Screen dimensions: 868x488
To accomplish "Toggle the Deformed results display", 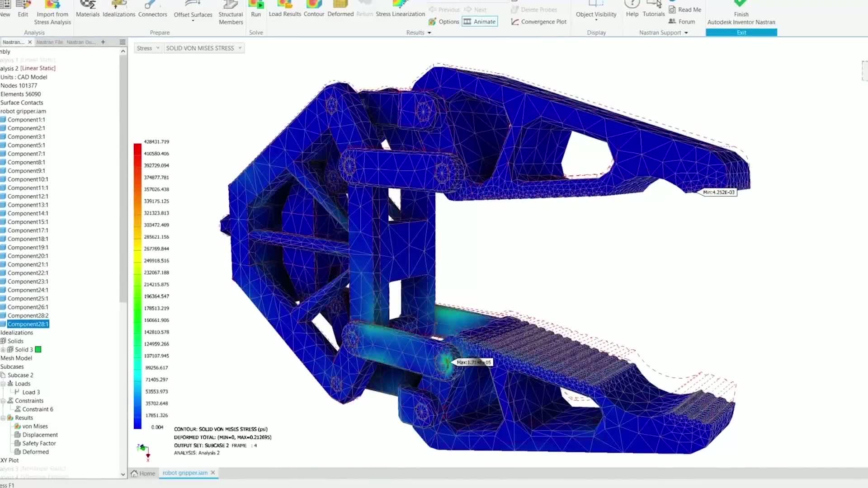I will (x=340, y=9).
